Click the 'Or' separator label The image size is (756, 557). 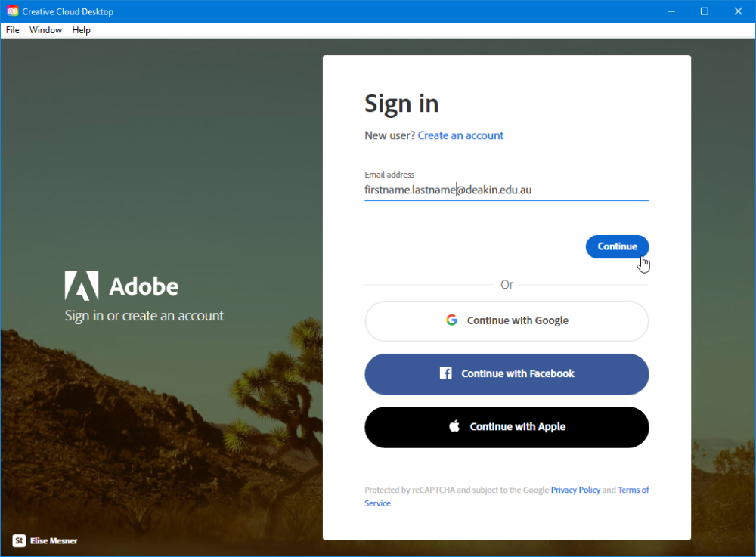click(507, 285)
